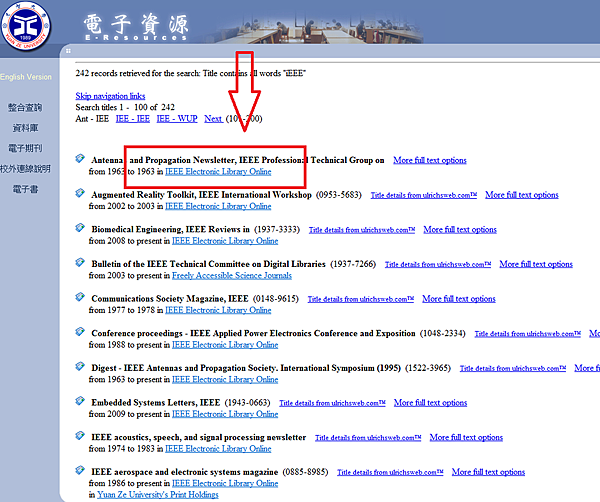Open More full text options for Embedded Systems Letters

[430, 403]
